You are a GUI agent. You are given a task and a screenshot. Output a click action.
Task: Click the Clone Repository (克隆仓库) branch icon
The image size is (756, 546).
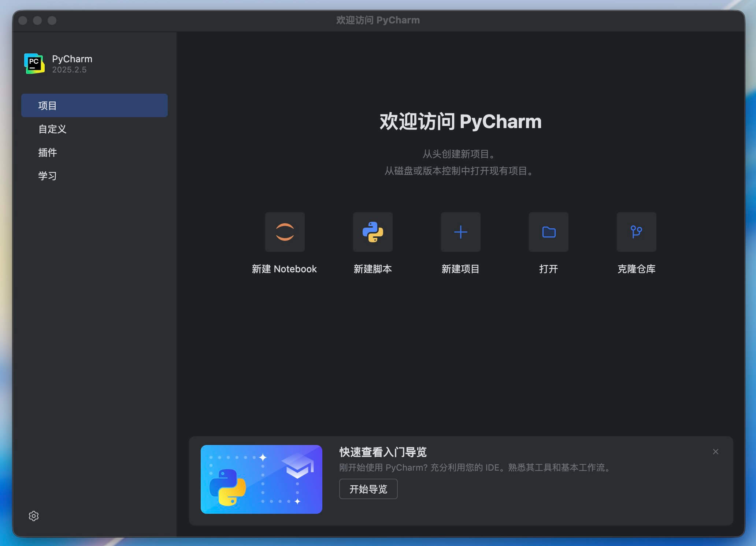pos(636,232)
